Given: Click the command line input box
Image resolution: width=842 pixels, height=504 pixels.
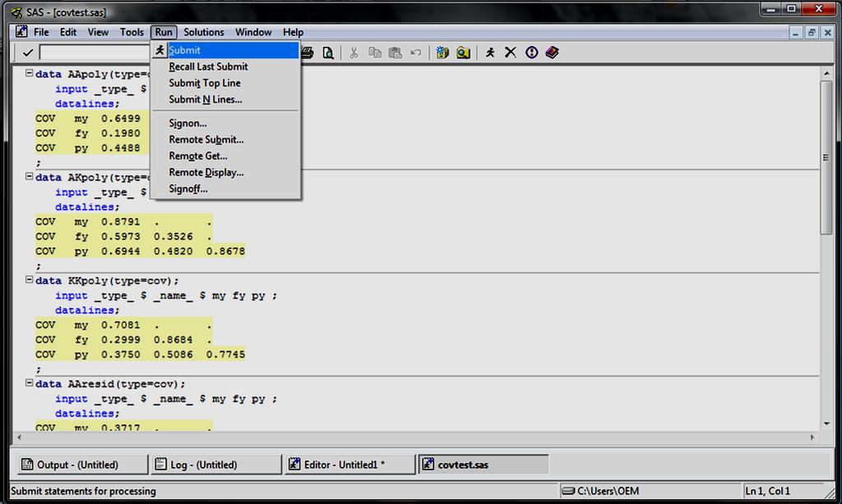Looking at the screenshot, I should (95, 53).
